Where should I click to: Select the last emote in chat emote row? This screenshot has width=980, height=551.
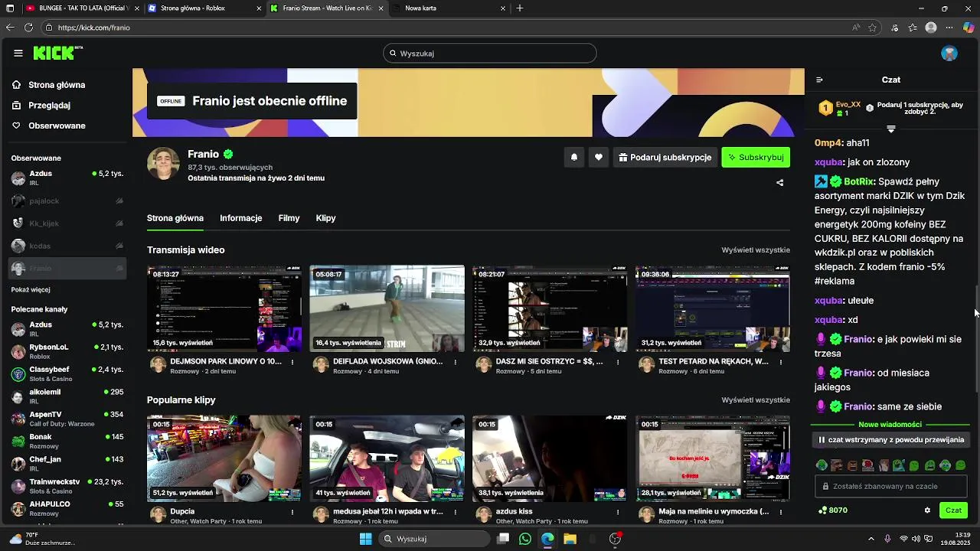point(961,465)
